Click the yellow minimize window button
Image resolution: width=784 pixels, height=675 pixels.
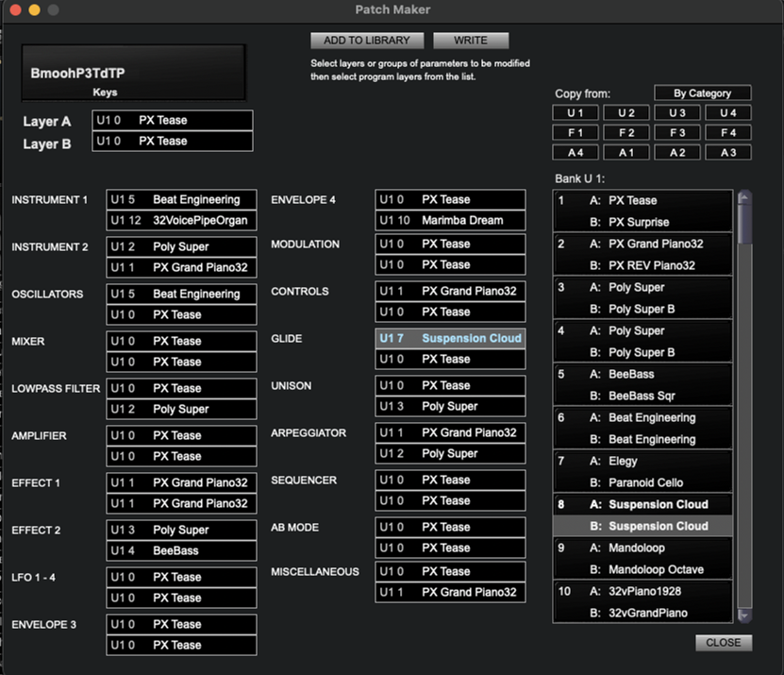34,9
